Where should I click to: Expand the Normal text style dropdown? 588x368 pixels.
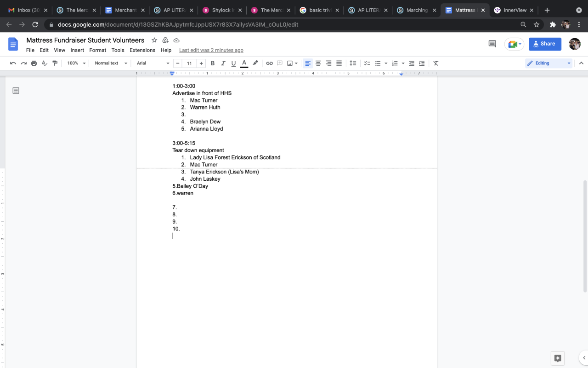click(x=111, y=63)
